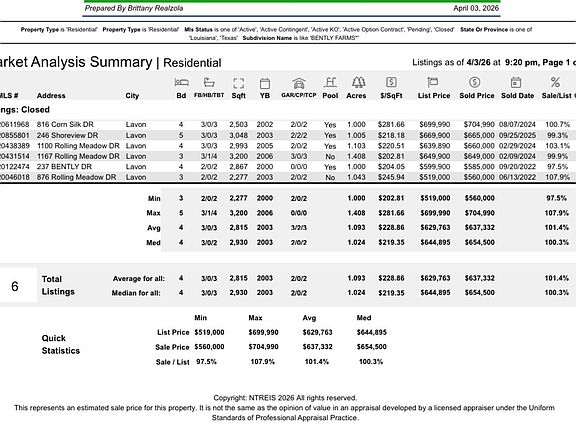The image size is (576, 432).
Task: Click the square footage icon above Sqft
Action: pos(238,83)
